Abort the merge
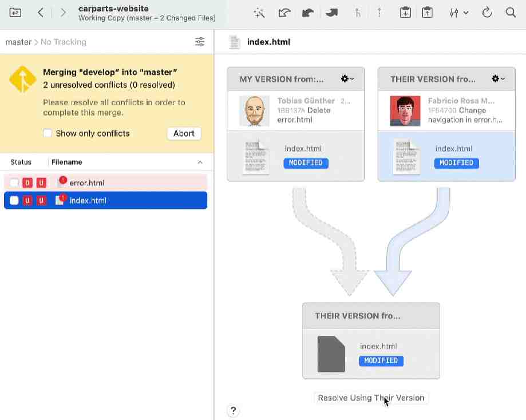The width and height of the screenshot is (526, 420). click(x=184, y=133)
